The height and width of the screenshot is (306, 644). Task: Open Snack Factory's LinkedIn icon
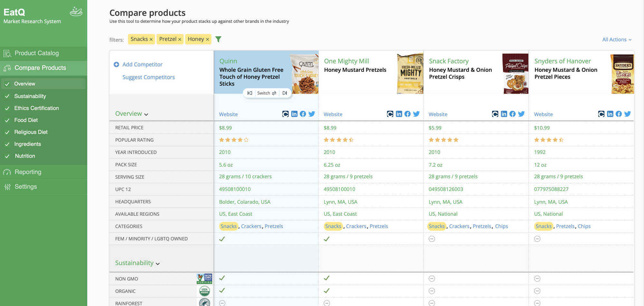point(504,114)
